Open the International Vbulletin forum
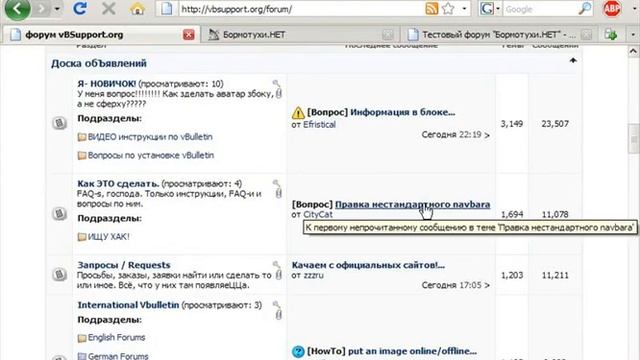 [x=128, y=305]
